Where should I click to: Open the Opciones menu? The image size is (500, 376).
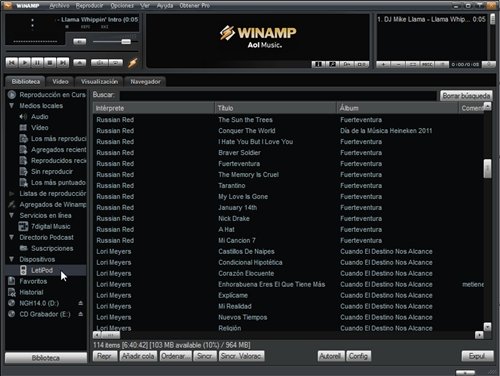point(122,6)
